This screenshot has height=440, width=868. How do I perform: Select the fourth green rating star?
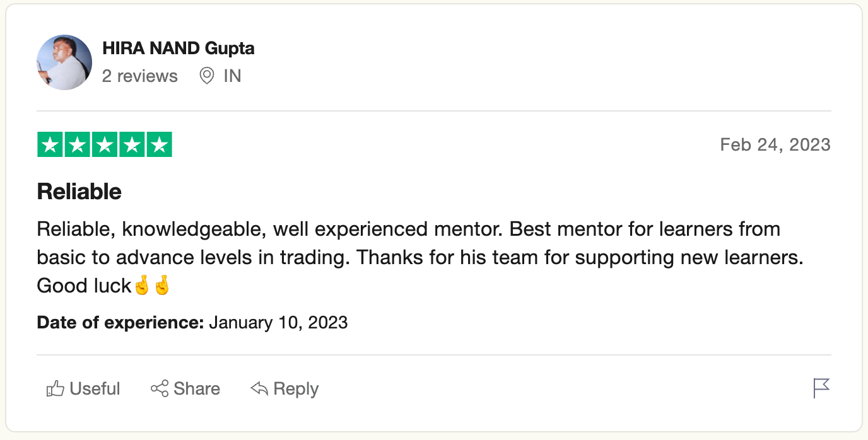[x=132, y=145]
